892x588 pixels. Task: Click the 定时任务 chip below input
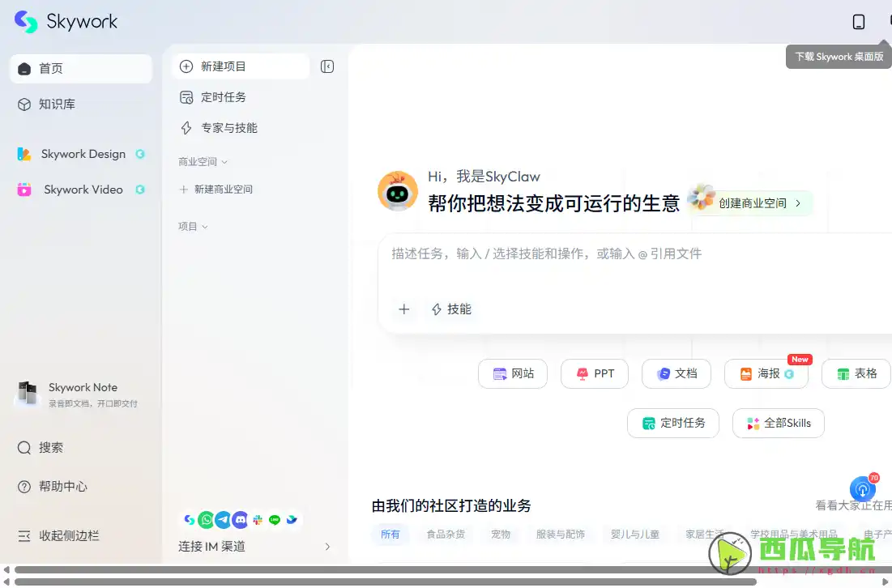point(673,423)
